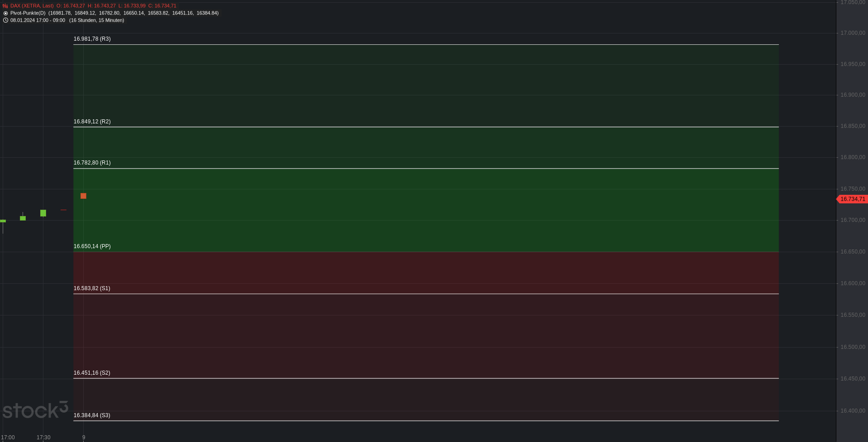Click the candlestick icon beside DAX
Image resolution: width=868 pixels, height=442 pixels.
[x=5, y=6]
